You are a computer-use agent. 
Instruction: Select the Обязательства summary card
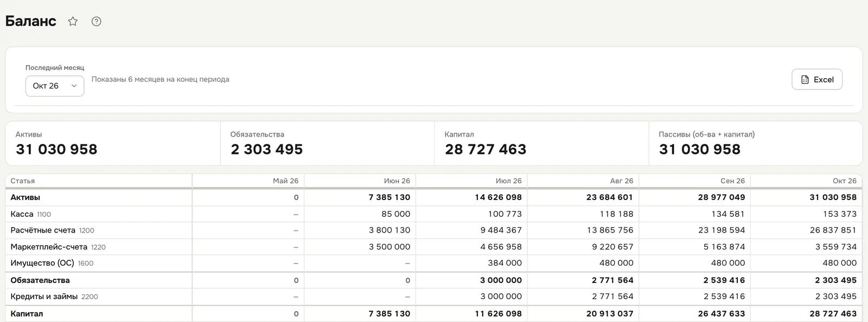click(327, 143)
